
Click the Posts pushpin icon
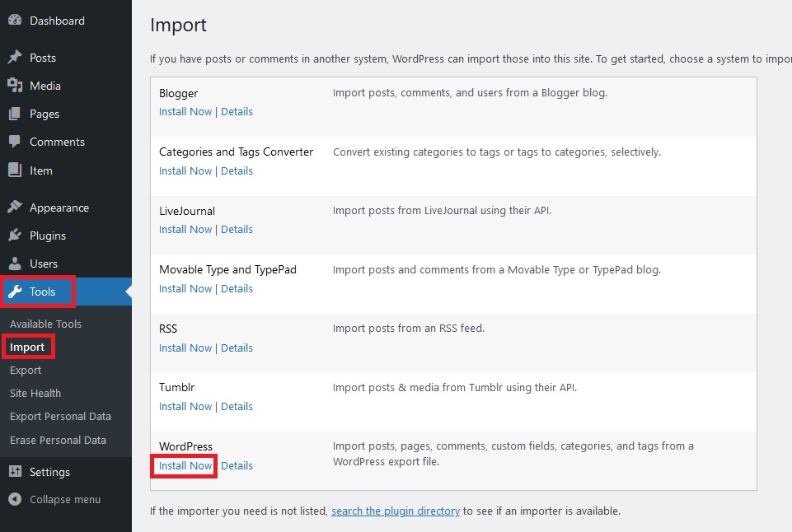click(x=15, y=58)
